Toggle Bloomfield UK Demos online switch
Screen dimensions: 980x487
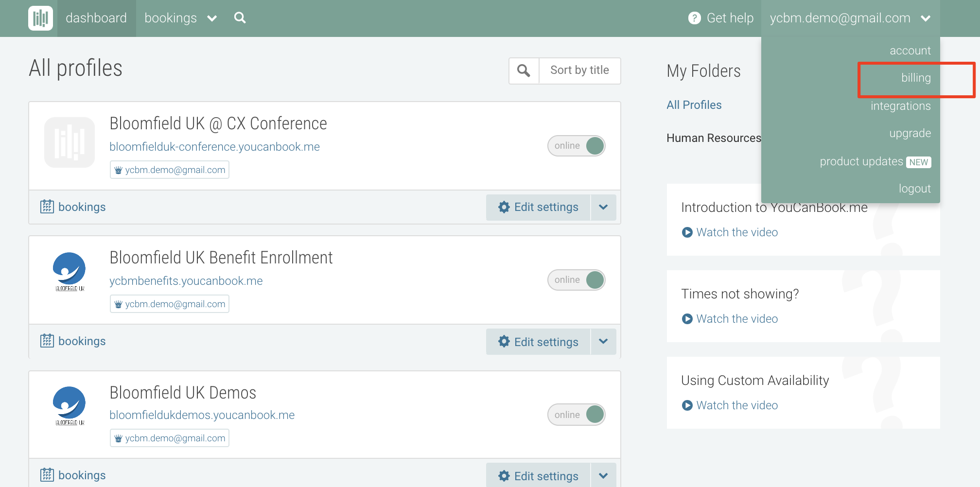(x=577, y=415)
